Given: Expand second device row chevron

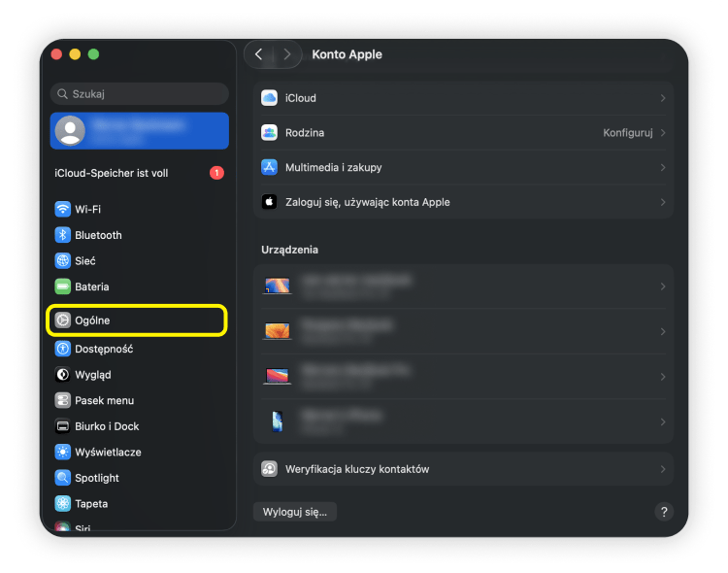Looking at the screenshot, I should [x=663, y=331].
